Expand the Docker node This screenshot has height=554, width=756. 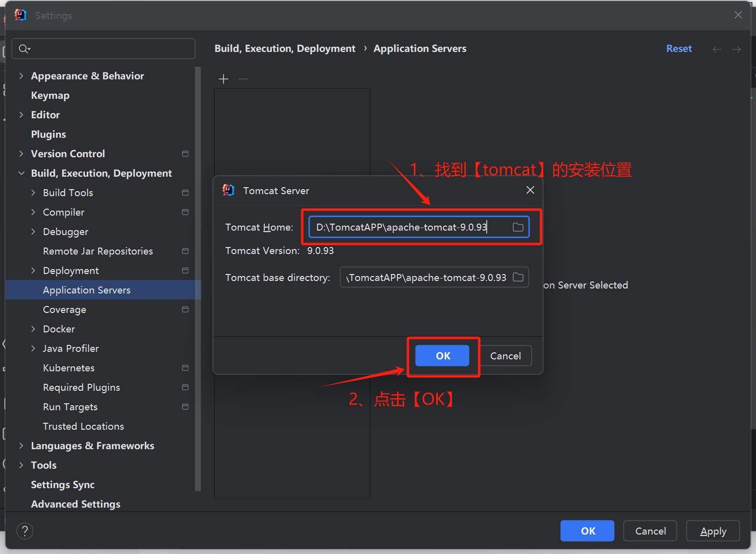coord(33,329)
